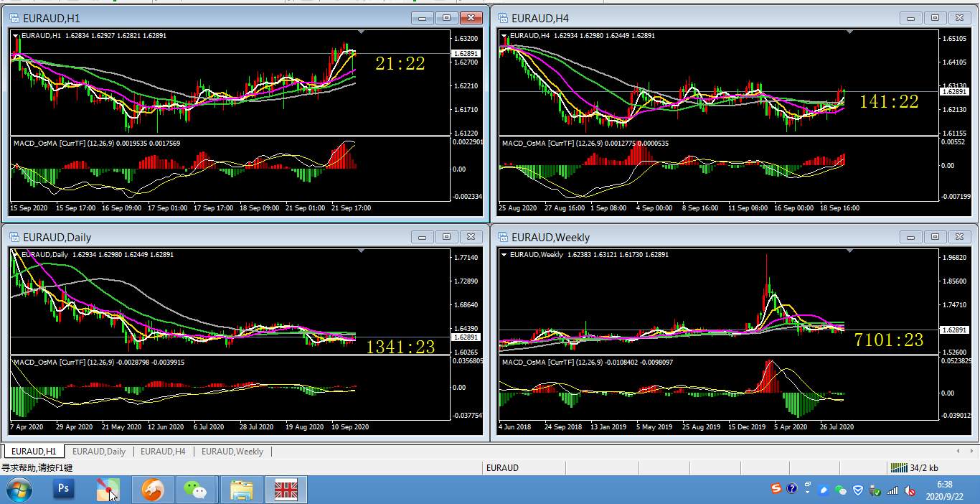Click the blue help tray icon
The image size is (980, 504).
791,490
